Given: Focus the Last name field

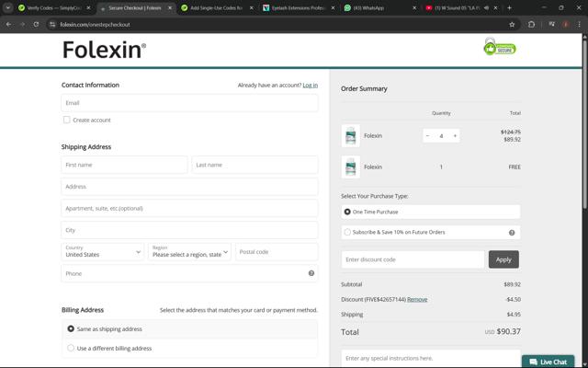Looking at the screenshot, I should click(x=254, y=165).
